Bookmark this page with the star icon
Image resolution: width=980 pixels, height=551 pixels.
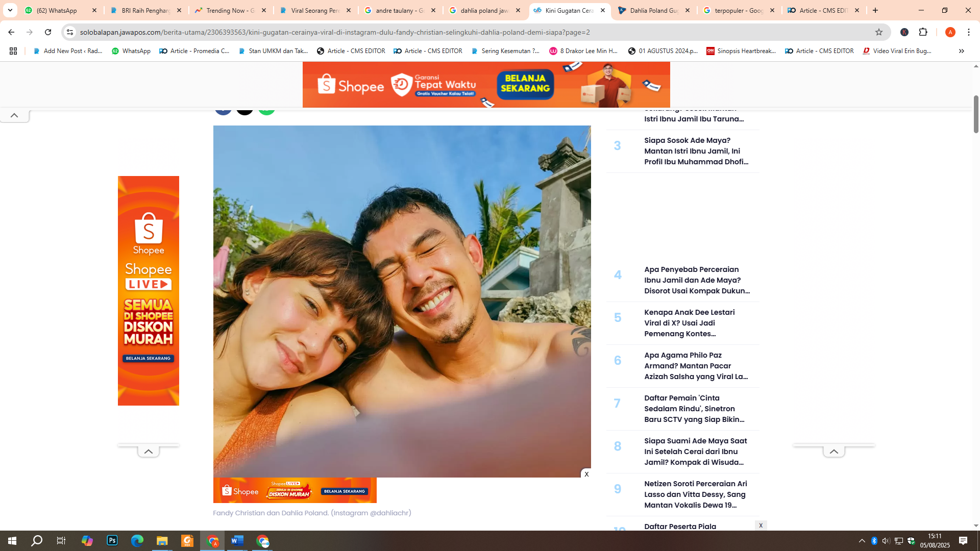pyautogui.click(x=879, y=32)
